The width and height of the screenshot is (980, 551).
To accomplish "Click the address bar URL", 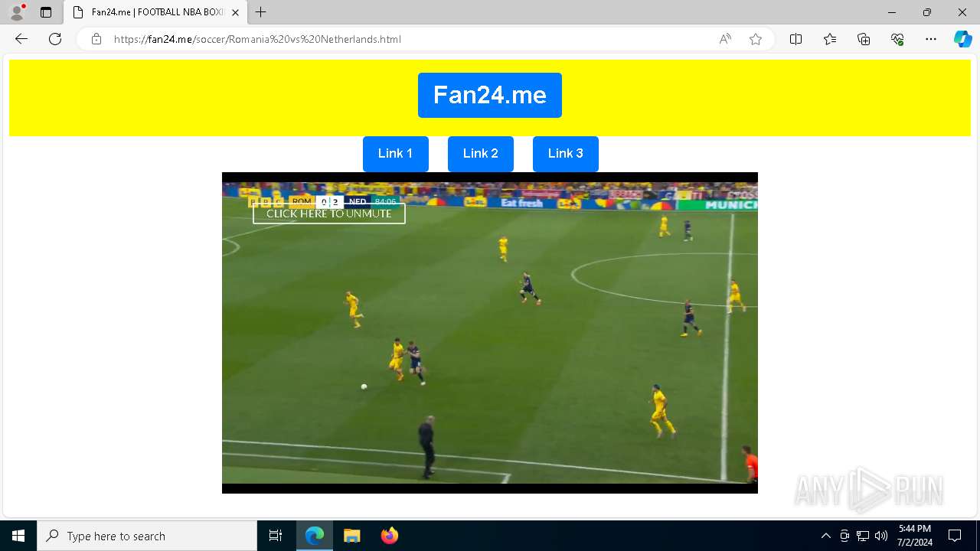I will [x=257, y=39].
